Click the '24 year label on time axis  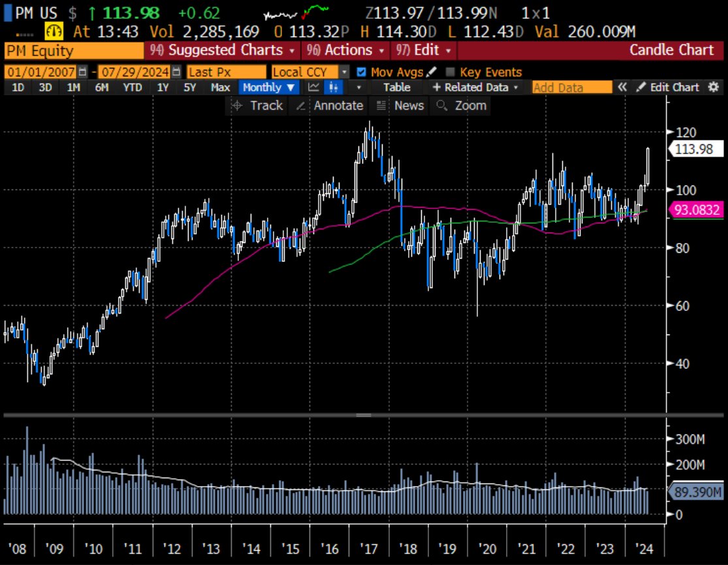[644, 549]
